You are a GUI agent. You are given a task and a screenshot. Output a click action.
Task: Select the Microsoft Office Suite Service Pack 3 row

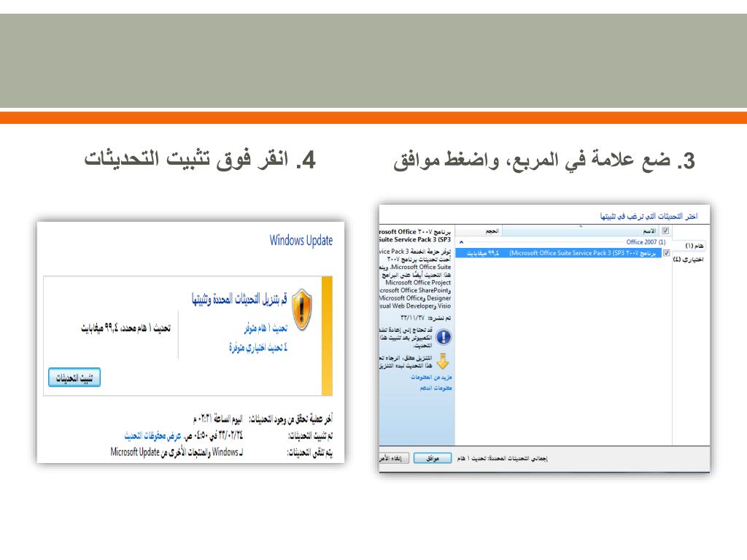(x=558, y=253)
